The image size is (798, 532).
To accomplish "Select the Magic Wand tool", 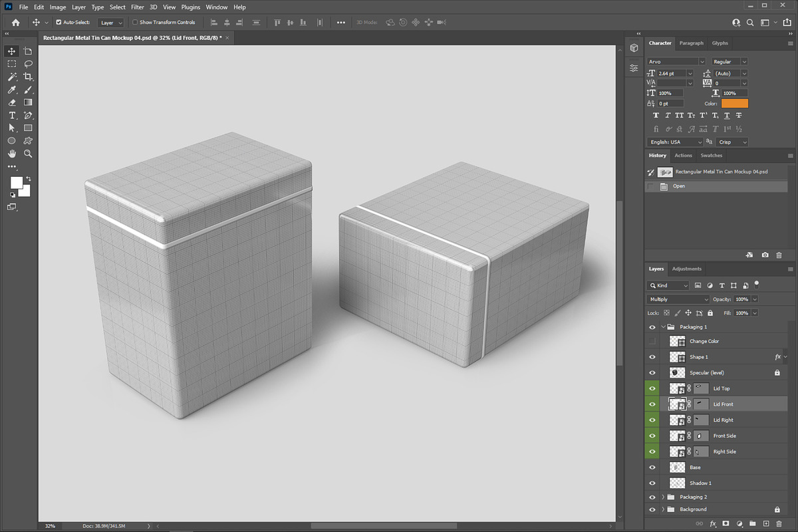I will (x=12, y=76).
